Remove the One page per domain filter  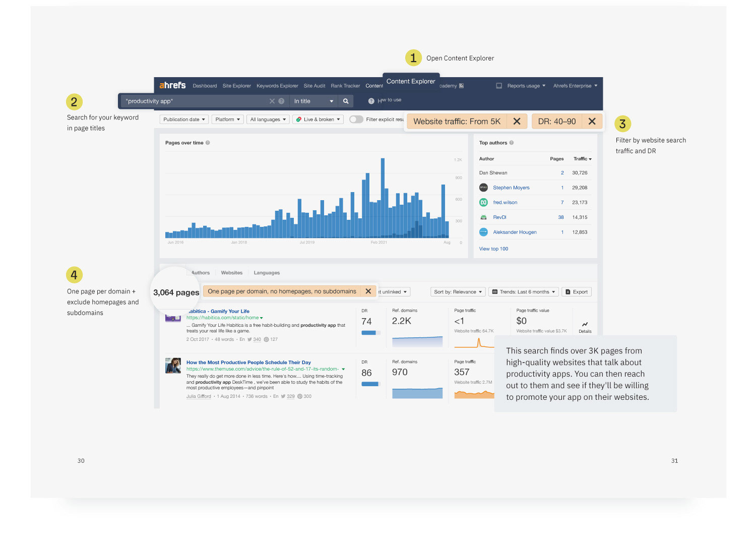(x=368, y=291)
